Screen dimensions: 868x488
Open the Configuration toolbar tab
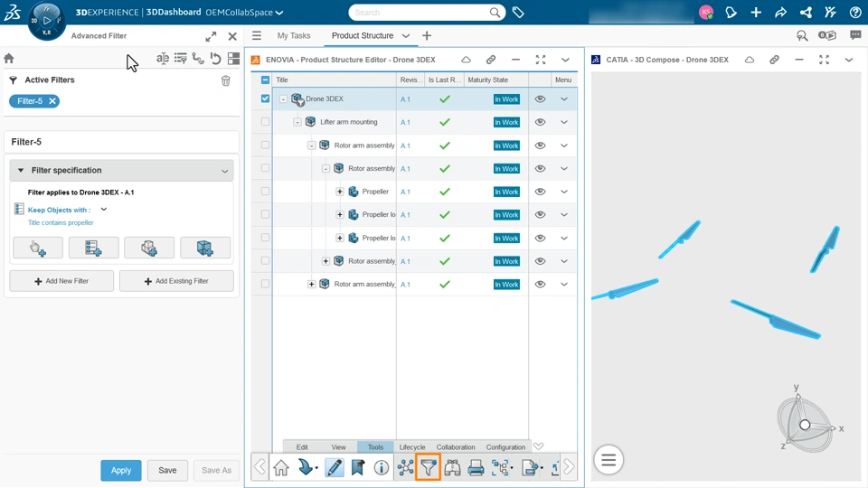point(505,447)
